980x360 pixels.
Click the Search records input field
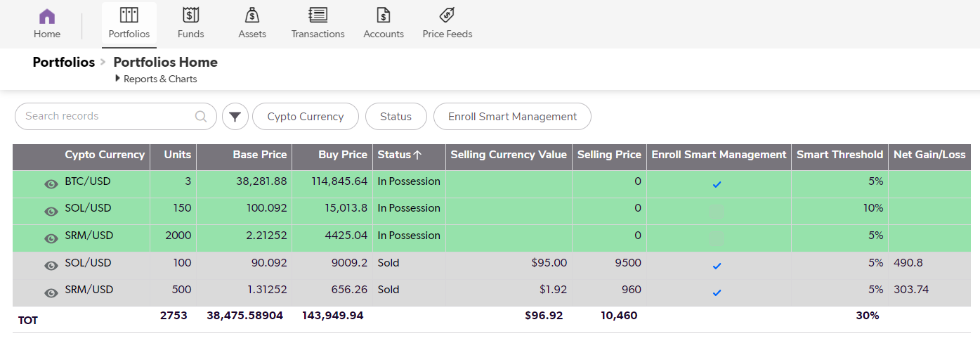105,117
